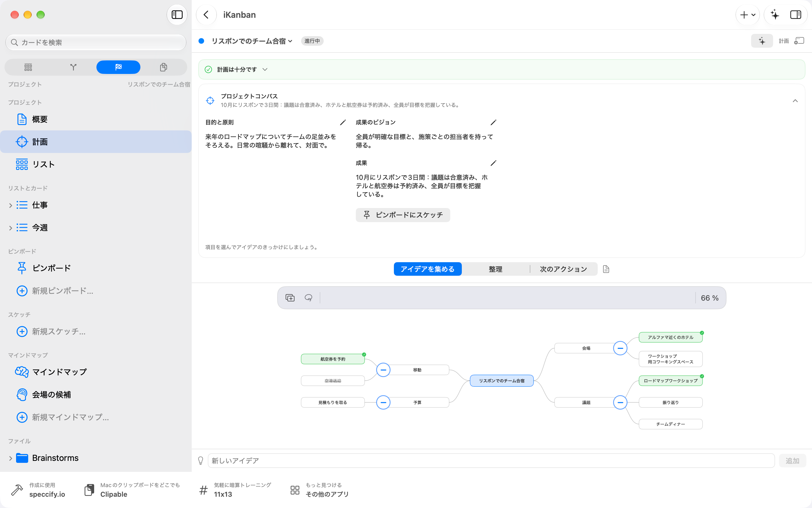Toggle the left sidebar visibility button
Viewport: 812px width, 508px height.
[x=177, y=15]
